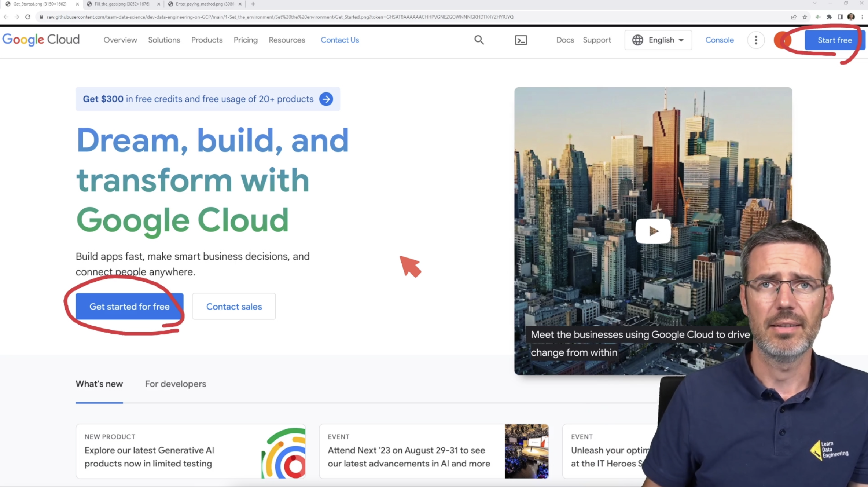Switch to Enter_paying_method.png browser tab

pyautogui.click(x=205, y=4)
